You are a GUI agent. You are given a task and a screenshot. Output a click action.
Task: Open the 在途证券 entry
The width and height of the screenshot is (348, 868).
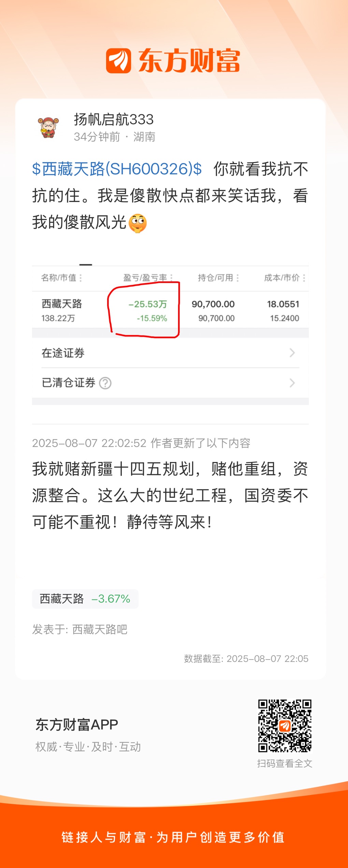click(170, 353)
